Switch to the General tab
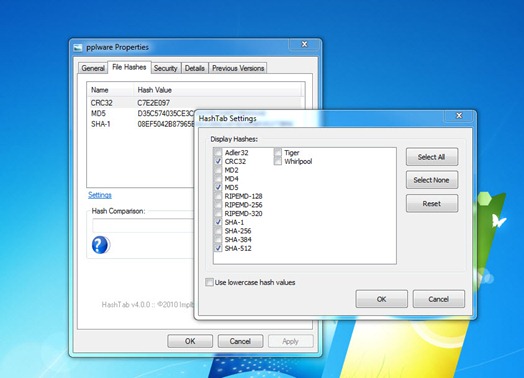Image resolution: width=524 pixels, height=378 pixels. tap(93, 68)
